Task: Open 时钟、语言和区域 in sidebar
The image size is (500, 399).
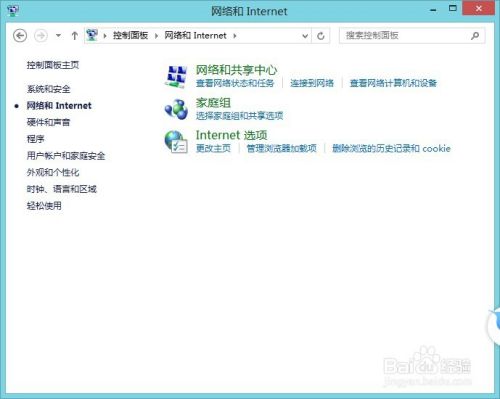Action: point(61,189)
